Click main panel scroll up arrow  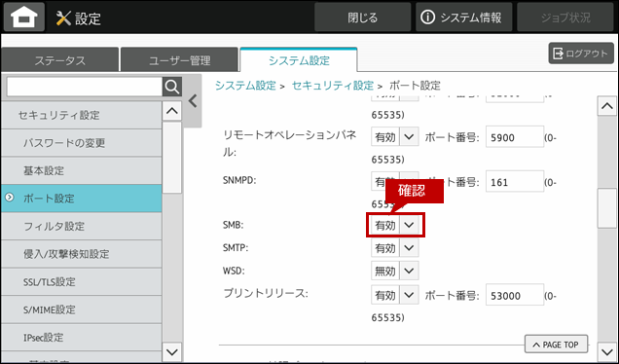[606, 106]
